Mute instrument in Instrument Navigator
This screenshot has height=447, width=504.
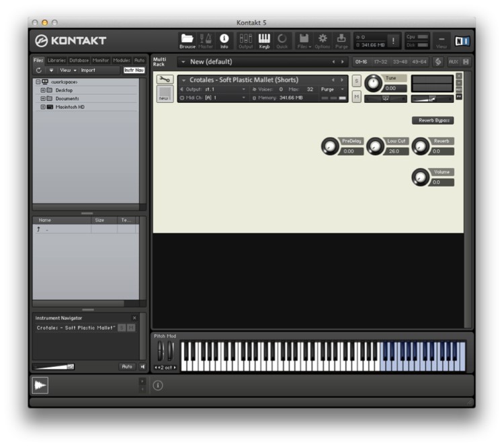tap(131, 328)
